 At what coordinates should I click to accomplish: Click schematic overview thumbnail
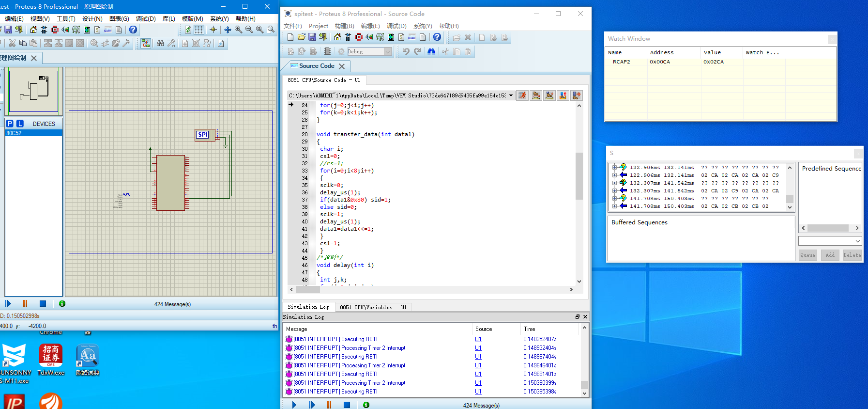(x=34, y=91)
